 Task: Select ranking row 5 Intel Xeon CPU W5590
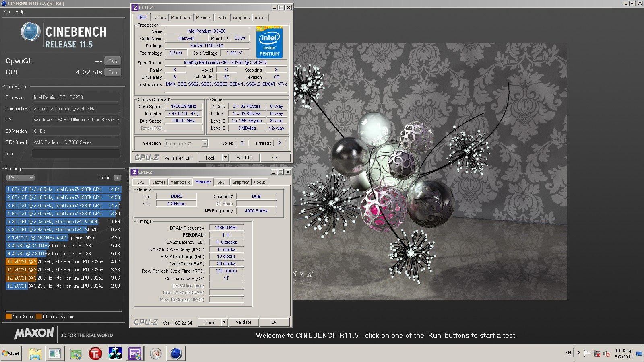63,222
